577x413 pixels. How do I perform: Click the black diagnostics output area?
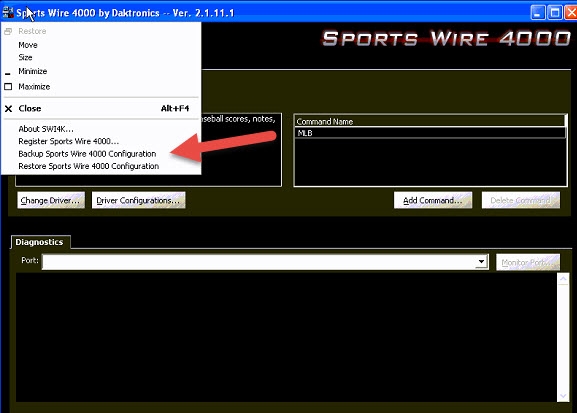click(286, 337)
